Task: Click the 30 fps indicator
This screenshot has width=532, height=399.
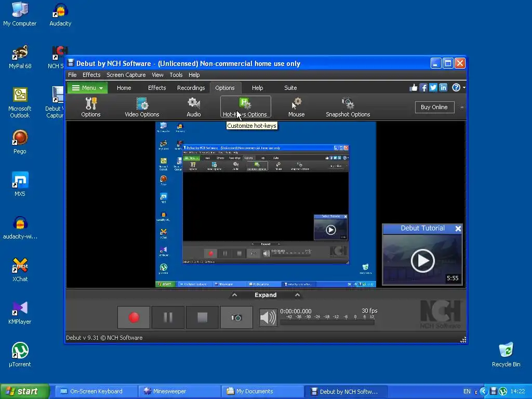Action: (369, 311)
